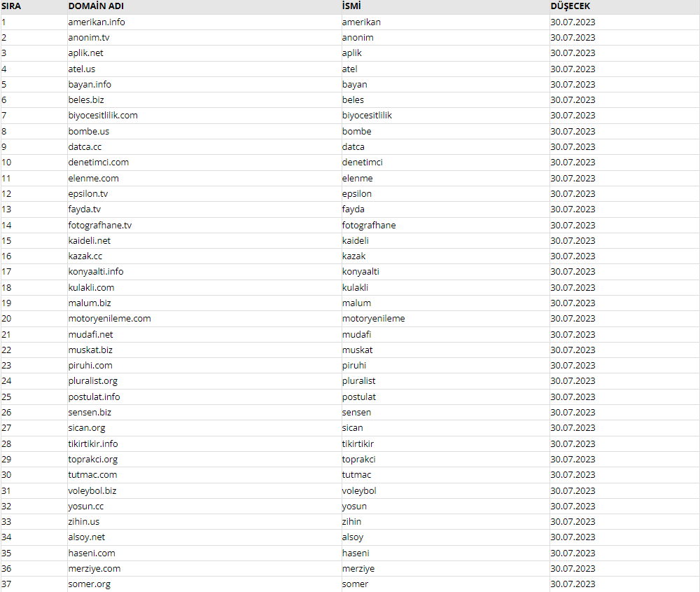Click the DÜŞECEK column header
Viewport: 700px width, 592px height.
tap(570, 6)
